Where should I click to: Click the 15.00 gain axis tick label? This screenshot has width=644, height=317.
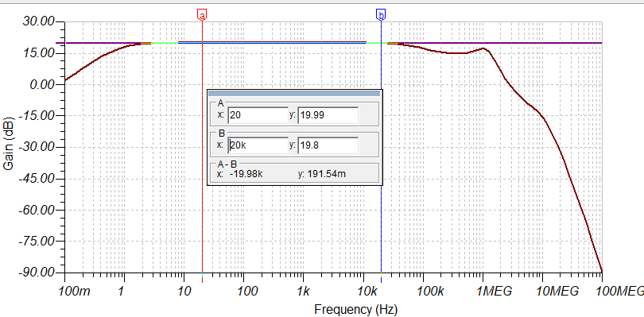click(x=39, y=53)
